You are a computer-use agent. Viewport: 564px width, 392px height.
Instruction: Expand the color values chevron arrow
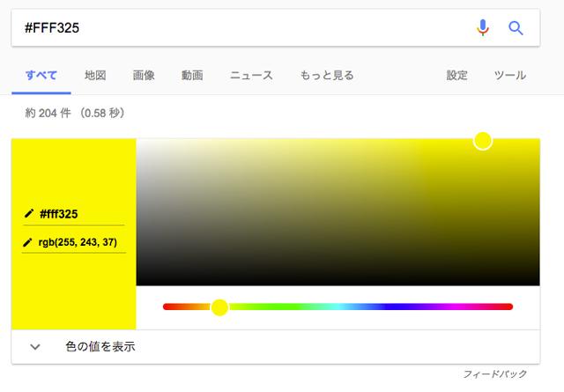35,346
